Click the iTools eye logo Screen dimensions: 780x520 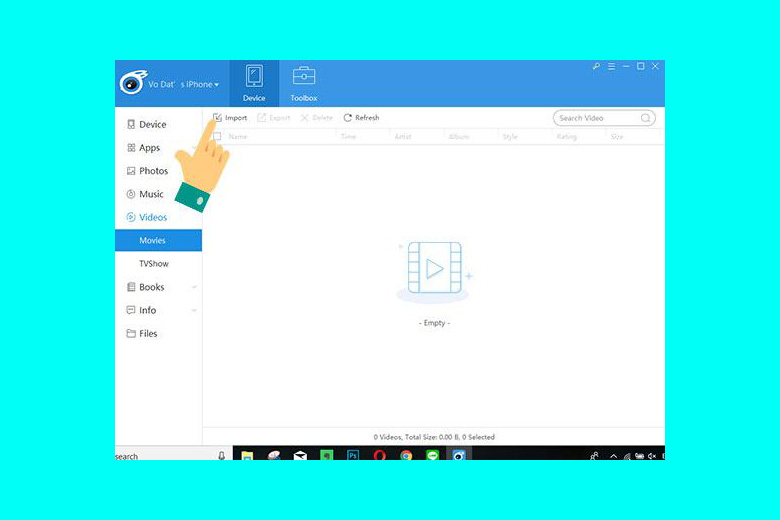[x=133, y=83]
